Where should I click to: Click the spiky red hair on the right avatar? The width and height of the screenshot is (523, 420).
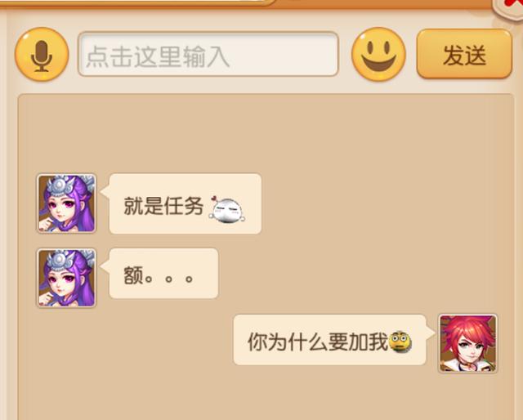467,328
